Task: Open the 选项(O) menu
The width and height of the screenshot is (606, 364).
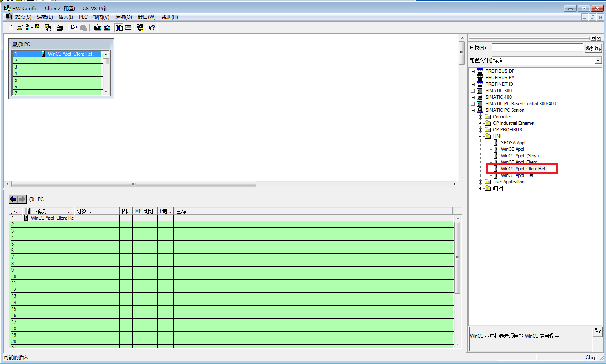Action: pos(123,17)
